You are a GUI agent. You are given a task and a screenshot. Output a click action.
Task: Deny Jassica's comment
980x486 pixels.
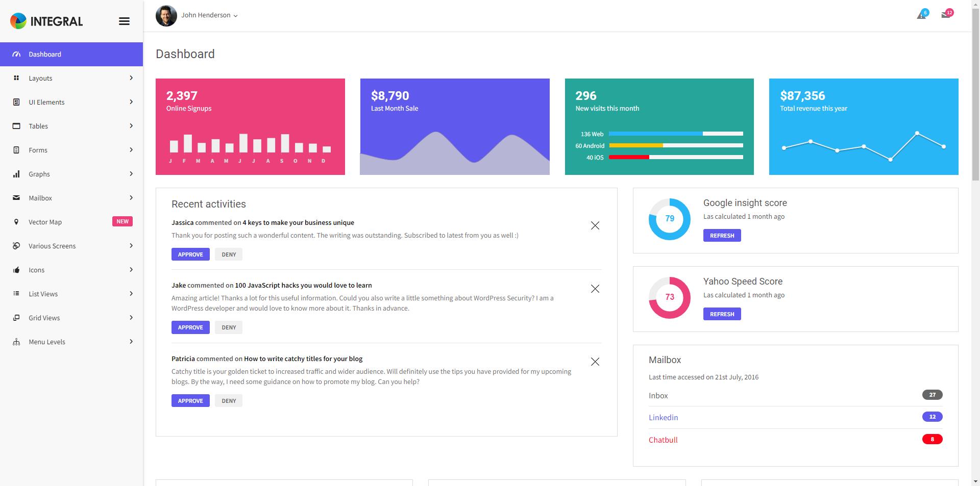coord(229,254)
